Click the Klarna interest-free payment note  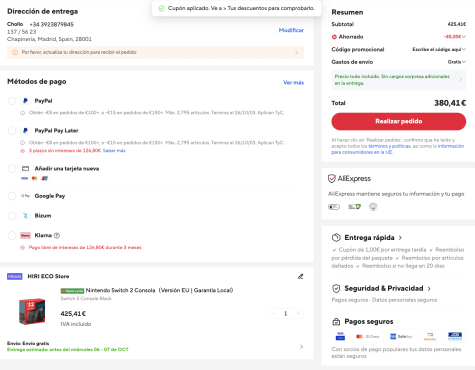pos(85,248)
